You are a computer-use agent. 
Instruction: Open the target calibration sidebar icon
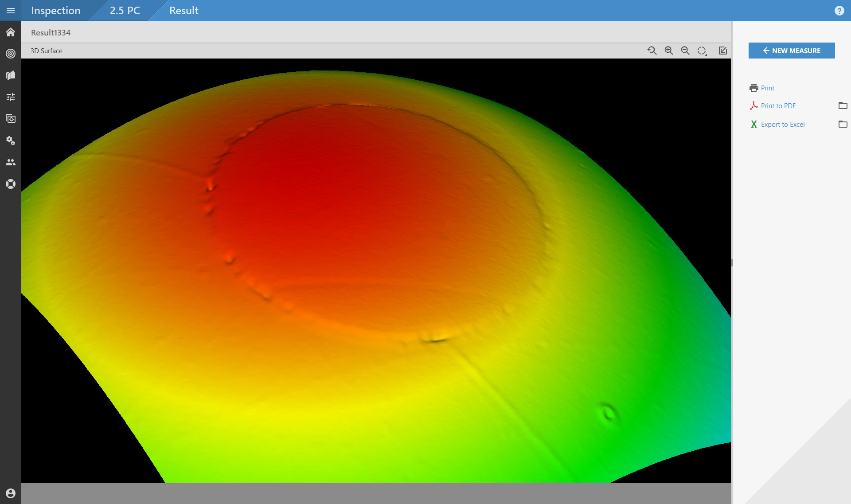(x=10, y=54)
